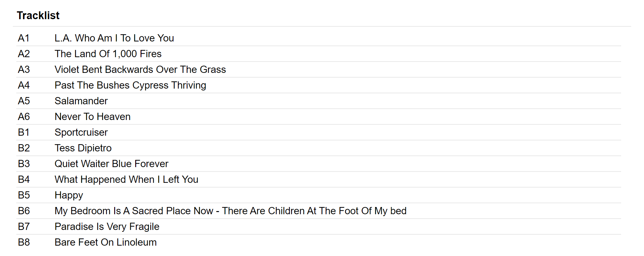Click the Happy track title
644x256 pixels.
pyautogui.click(x=69, y=195)
